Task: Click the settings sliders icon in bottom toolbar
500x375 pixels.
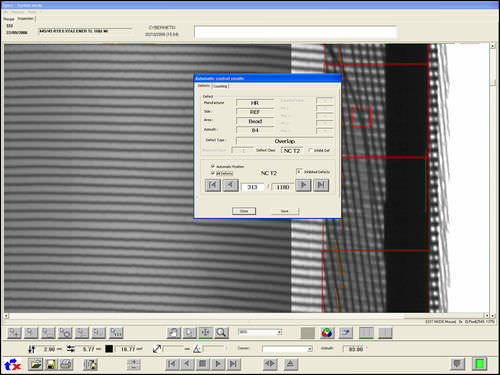Action: pos(134,364)
